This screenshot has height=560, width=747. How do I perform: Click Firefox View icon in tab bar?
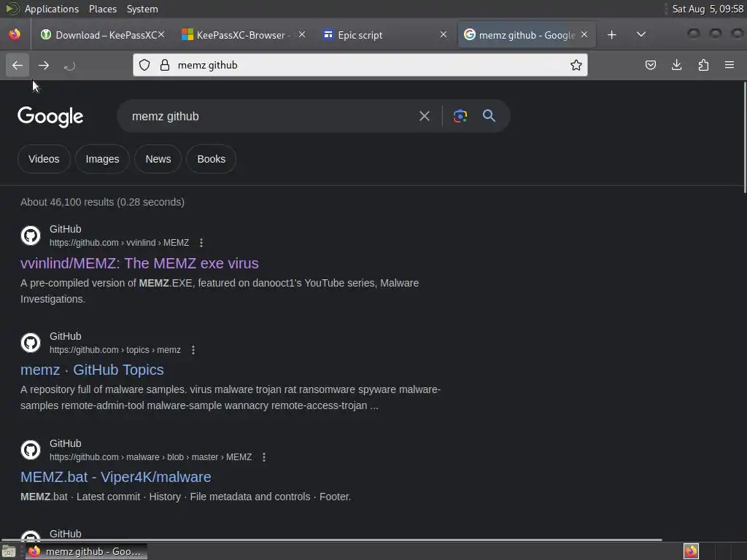[15, 35]
